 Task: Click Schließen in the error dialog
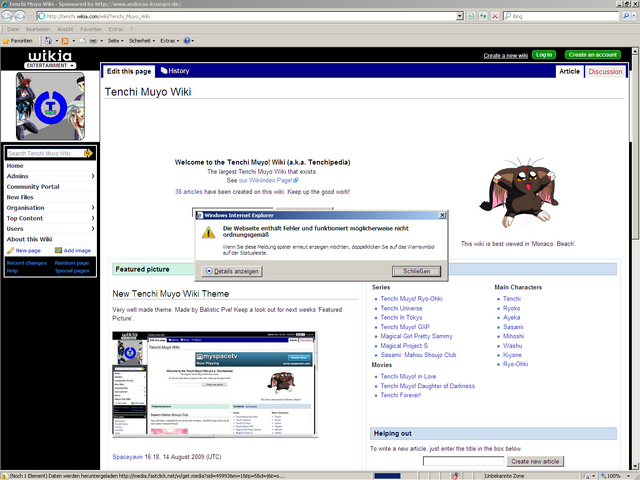(x=416, y=271)
